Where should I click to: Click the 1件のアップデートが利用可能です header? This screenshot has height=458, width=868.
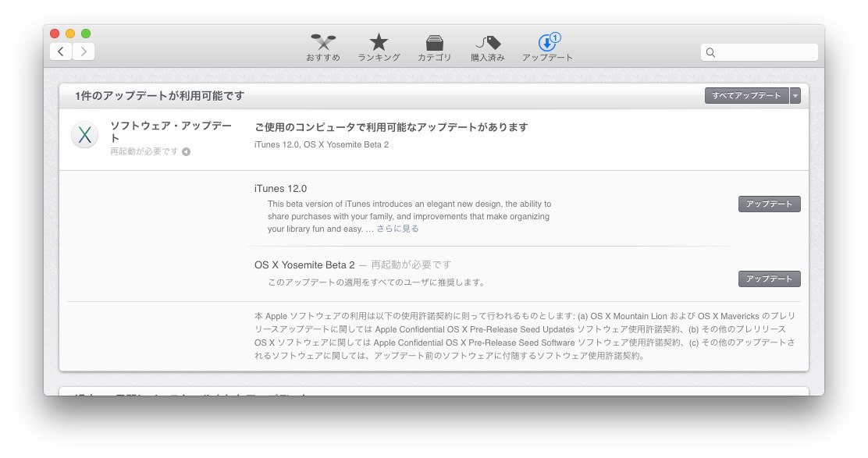coord(159,96)
